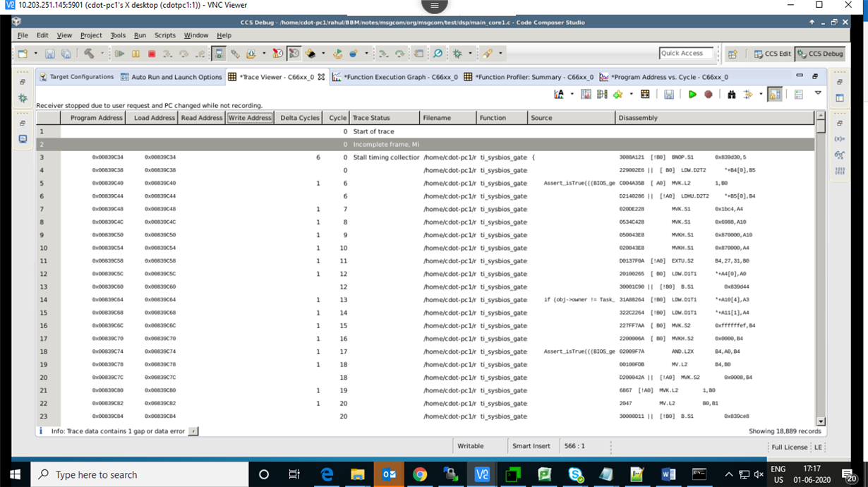
Task: Start trace collection with the green play icon
Action: click(x=692, y=94)
